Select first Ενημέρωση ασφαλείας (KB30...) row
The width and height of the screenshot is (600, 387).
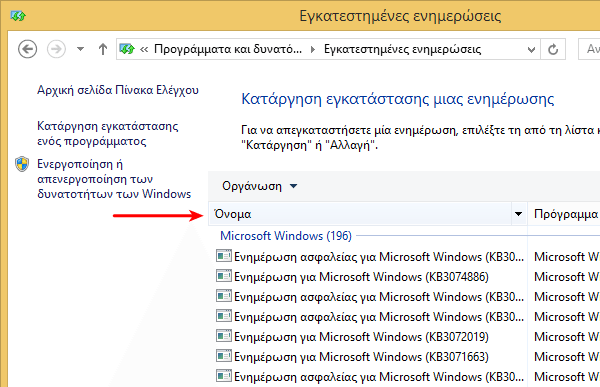point(370,257)
